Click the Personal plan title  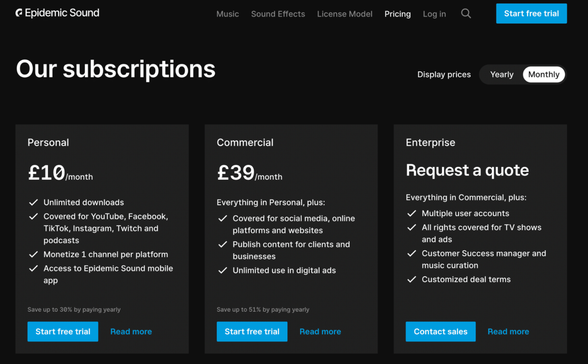click(48, 142)
